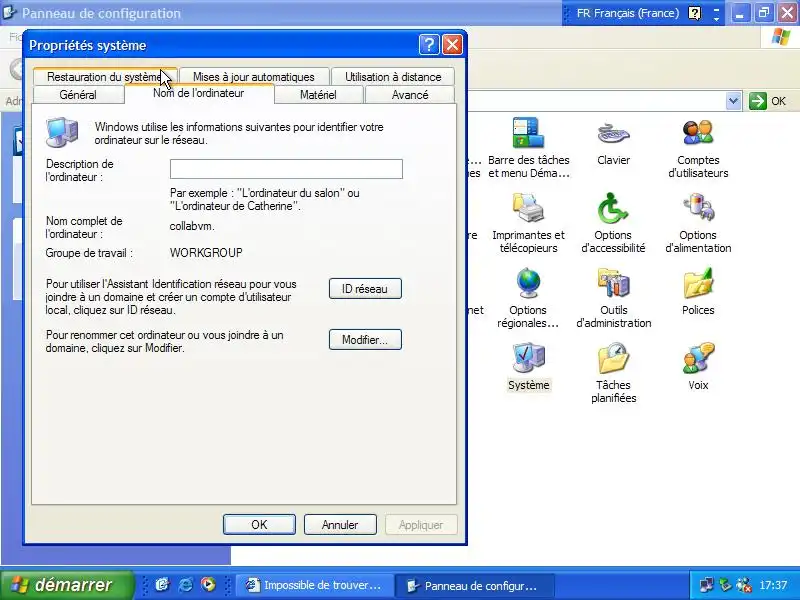
Task: Click the 17:37 taskbar clock
Action: click(x=773, y=585)
